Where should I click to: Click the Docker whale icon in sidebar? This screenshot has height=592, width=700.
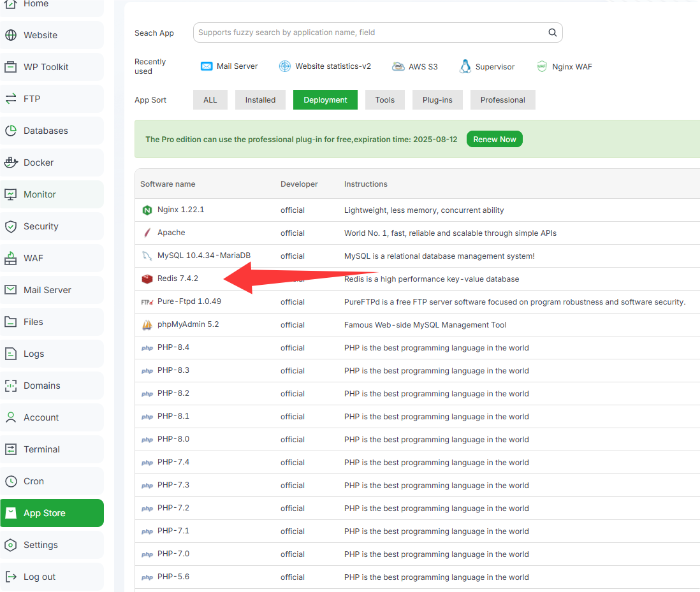click(x=11, y=162)
